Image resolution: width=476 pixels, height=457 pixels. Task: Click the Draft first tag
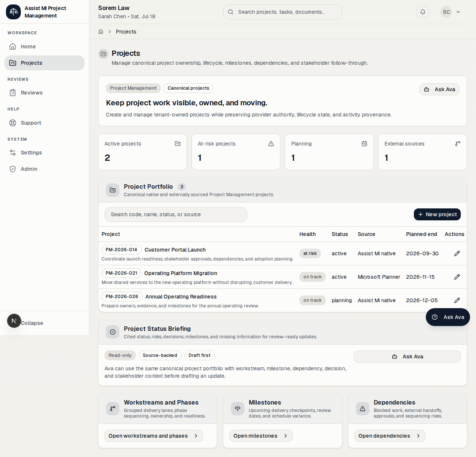tap(199, 355)
